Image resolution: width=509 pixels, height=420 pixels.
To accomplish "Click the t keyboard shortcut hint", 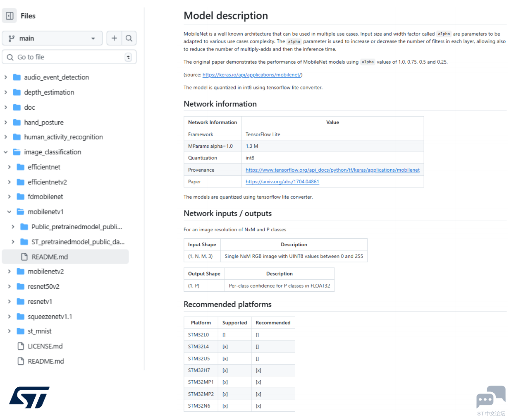I will pos(128,57).
